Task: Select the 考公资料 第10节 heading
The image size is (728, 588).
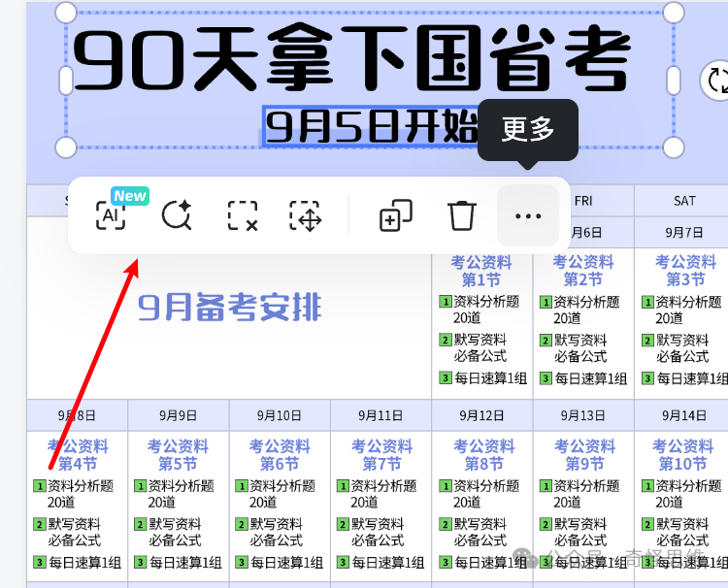Action: (x=683, y=455)
